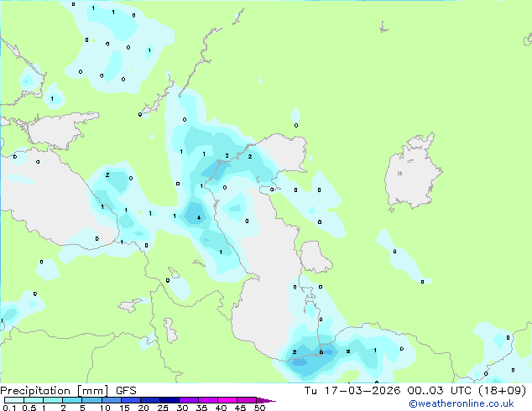Click the 'Precipitation [mm]' title text
This screenshot has width=532, height=411.
click(55, 391)
